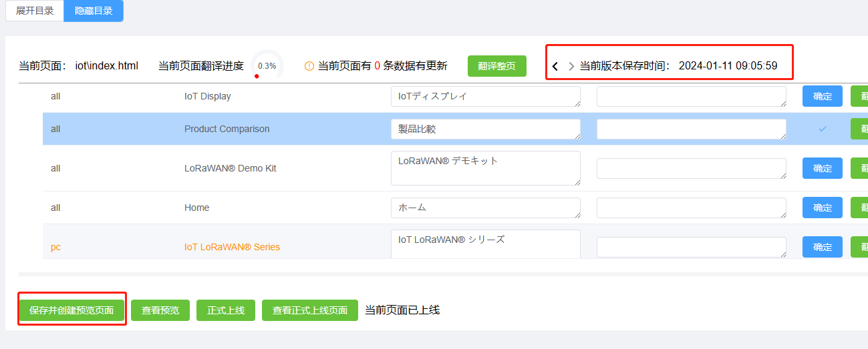This screenshot has height=349, width=868.
Task: Click checkmark icon in Product Comparison row
Action: 823,129
